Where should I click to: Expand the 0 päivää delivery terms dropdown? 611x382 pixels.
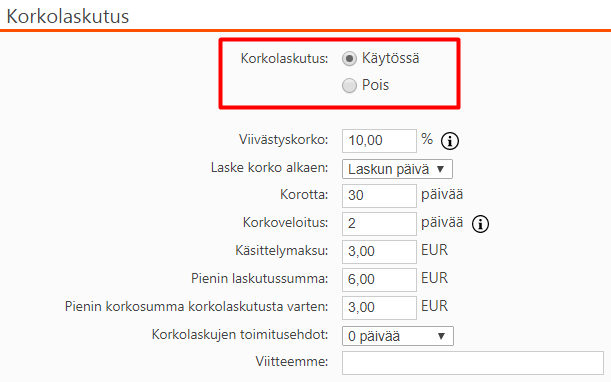click(x=398, y=336)
